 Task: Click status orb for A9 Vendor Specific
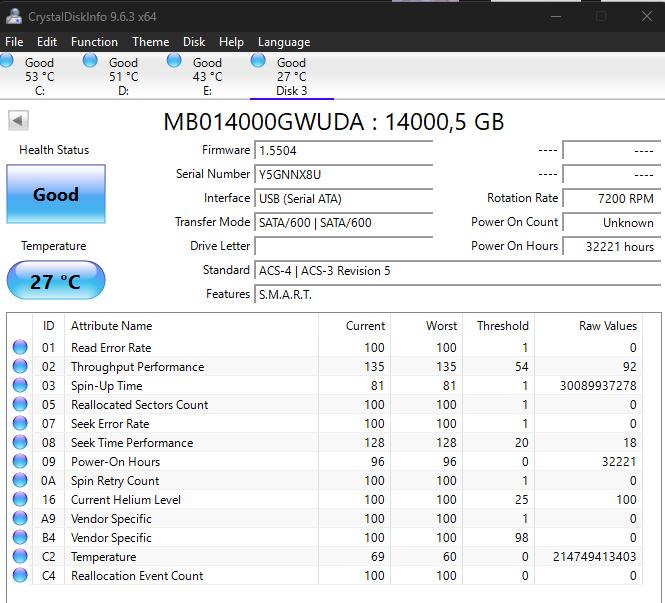pyautogui.click(x=20, y=518)
